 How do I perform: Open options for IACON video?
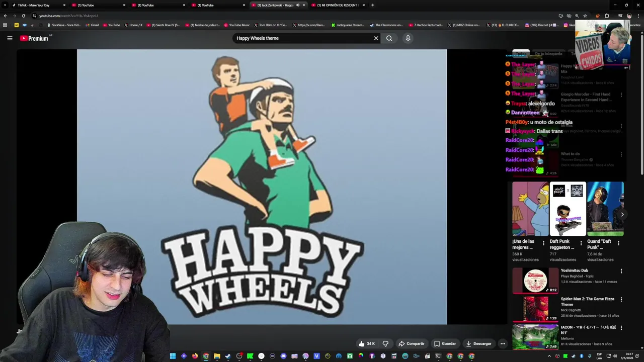coord(621,328)
